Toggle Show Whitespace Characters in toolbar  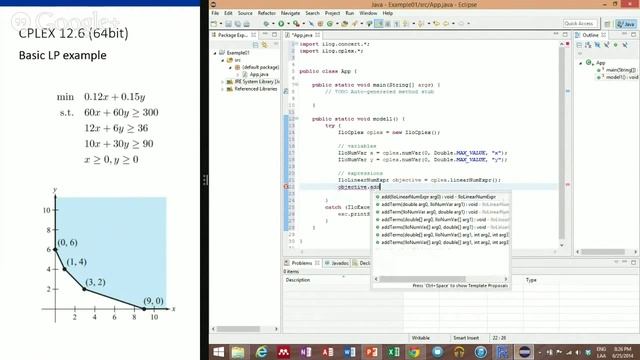(x=396, y=24)
